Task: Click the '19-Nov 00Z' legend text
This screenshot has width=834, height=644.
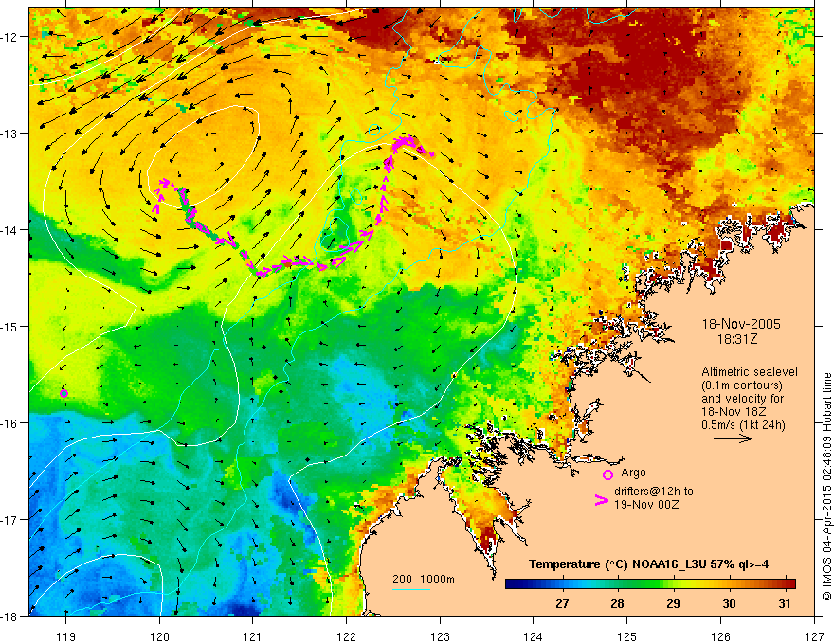Action: 646,505
